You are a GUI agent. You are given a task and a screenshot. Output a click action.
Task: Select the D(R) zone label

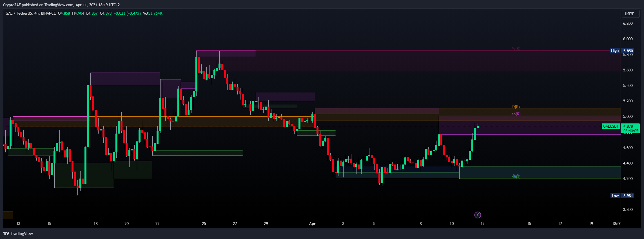pos(516,107)
